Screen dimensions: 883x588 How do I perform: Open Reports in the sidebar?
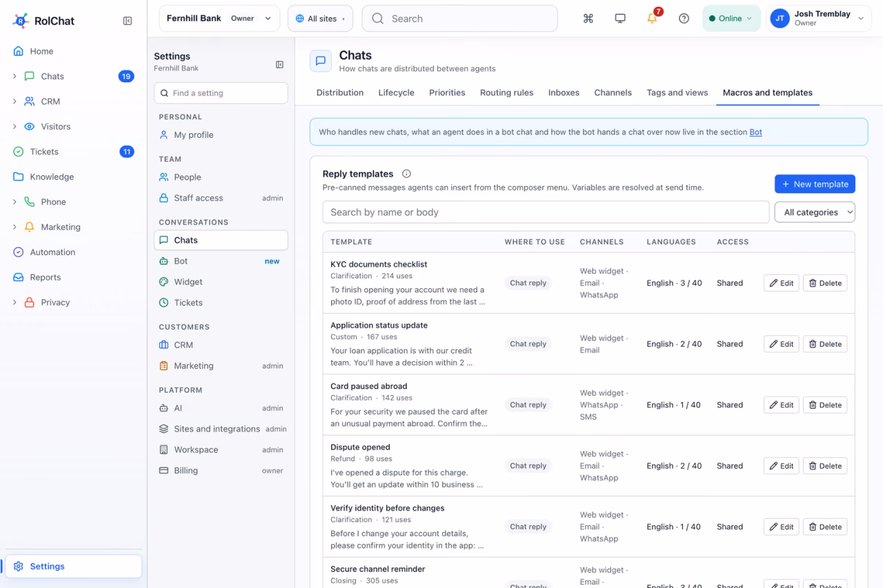[73, 277]
